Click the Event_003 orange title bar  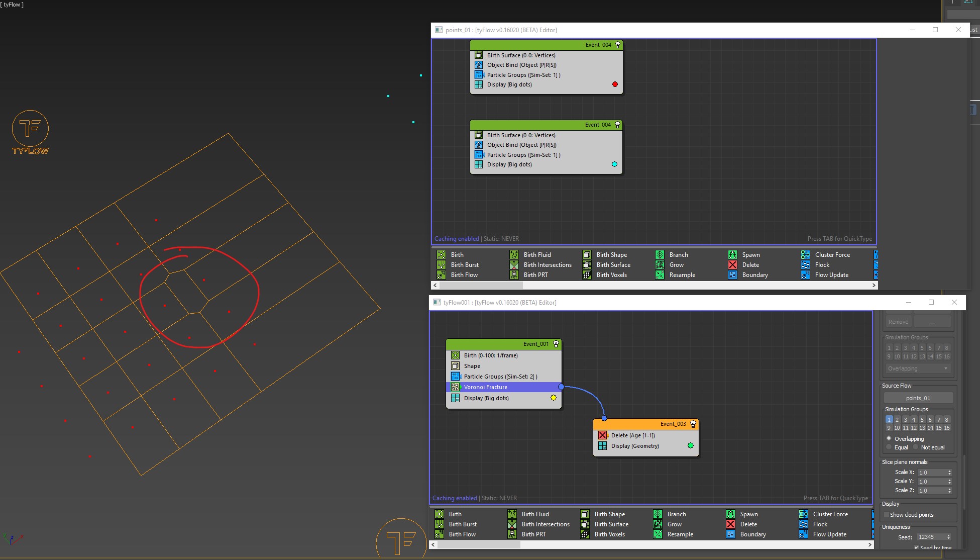click(x=646, y=424)
